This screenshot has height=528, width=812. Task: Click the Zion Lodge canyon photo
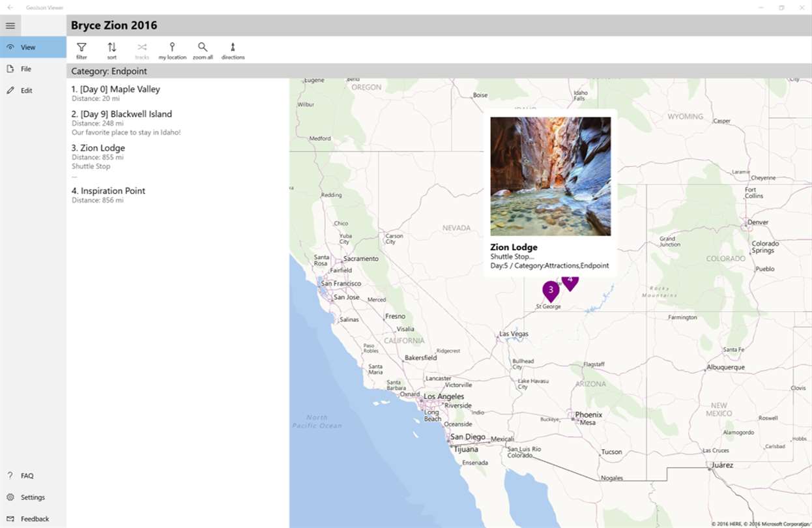coord(551,176)
